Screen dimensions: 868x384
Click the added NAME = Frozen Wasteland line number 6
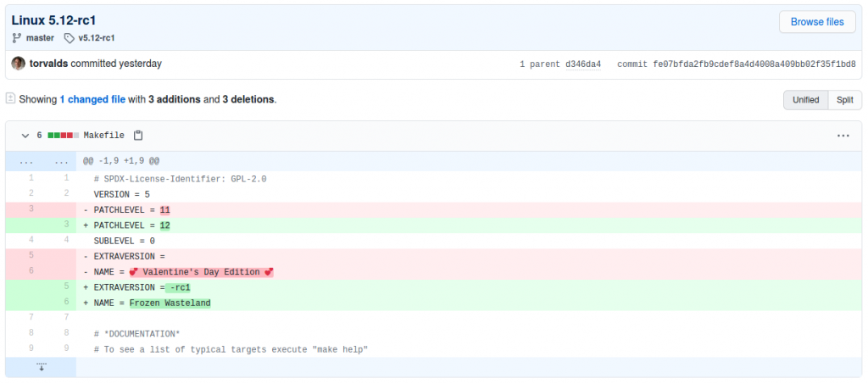pos(64,303)
